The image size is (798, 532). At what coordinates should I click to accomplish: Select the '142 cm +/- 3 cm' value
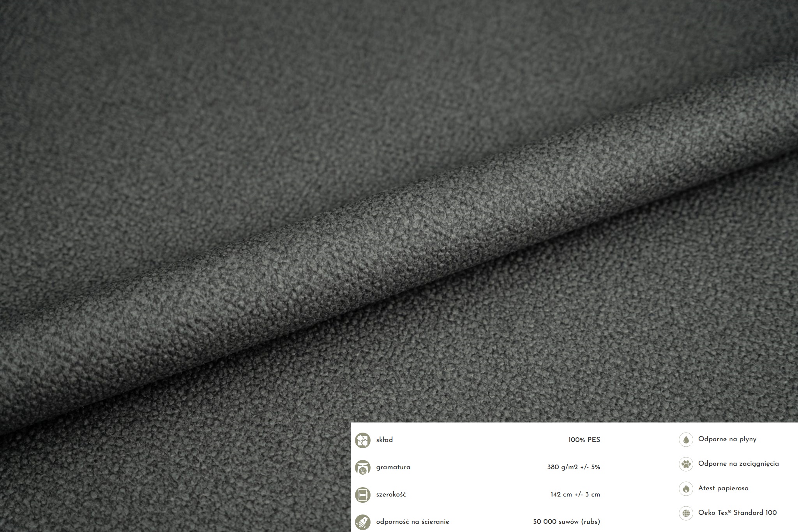point(575,495)
